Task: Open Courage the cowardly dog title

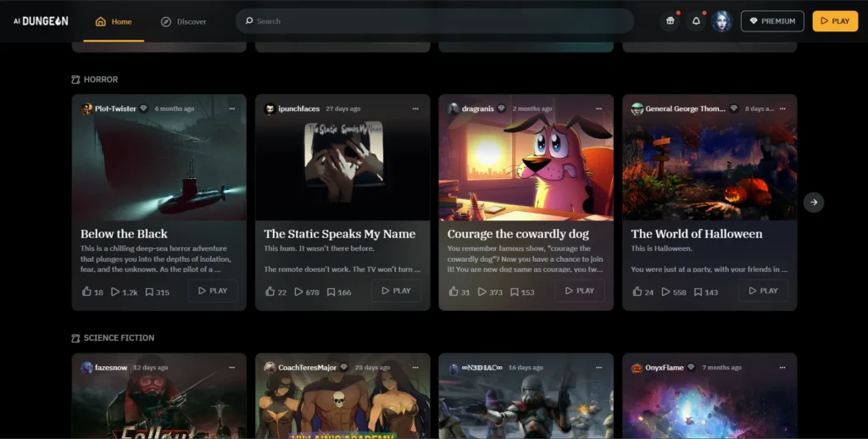Action: (x=518, y=234)
